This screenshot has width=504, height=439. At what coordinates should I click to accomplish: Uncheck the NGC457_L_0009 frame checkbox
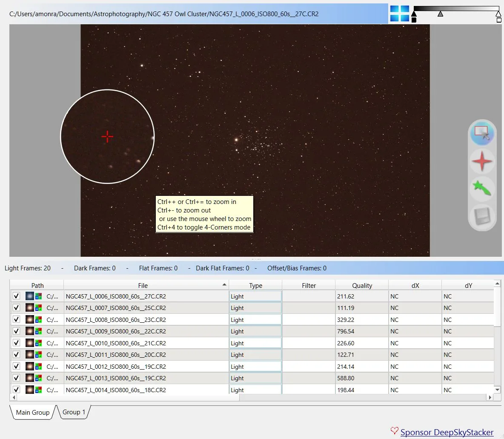coord(17,331)
